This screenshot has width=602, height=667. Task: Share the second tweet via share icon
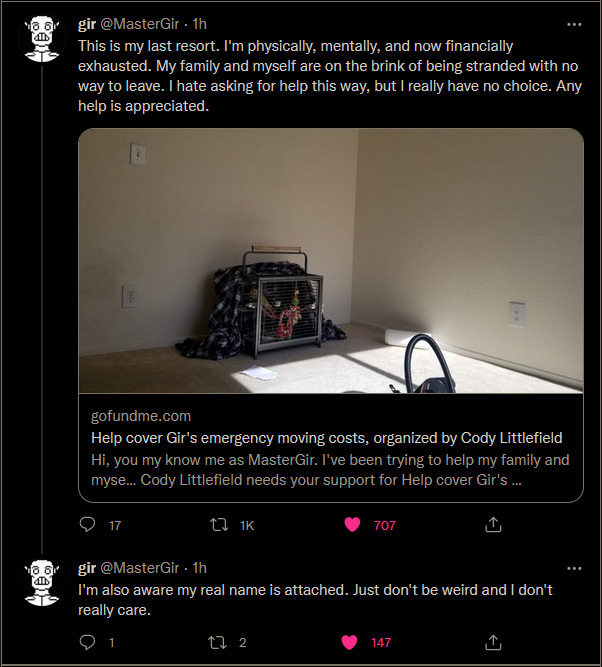click(493, 642)
